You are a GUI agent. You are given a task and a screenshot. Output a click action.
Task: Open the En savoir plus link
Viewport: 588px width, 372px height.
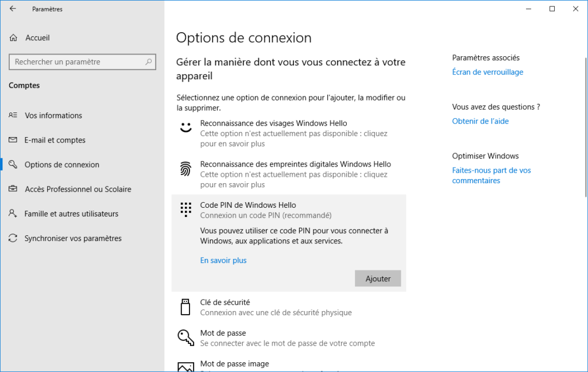223,260
